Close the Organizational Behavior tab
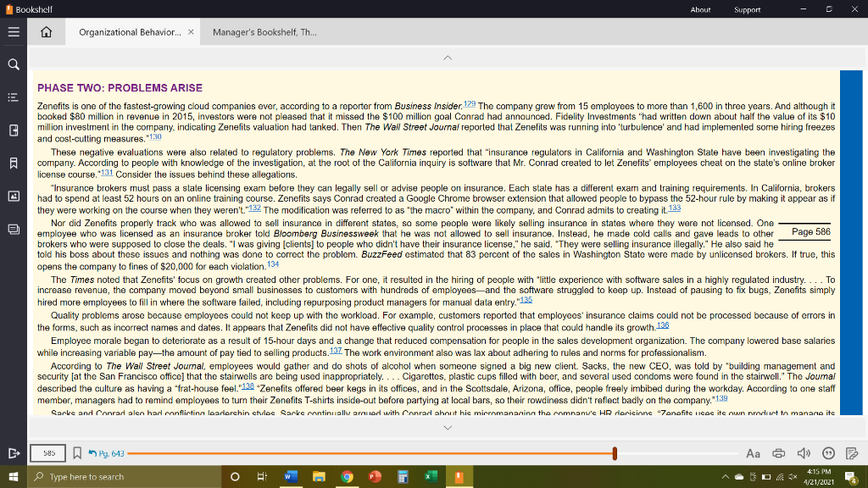The width and height of the screenshot is (868, 488). tap(191, 32)
